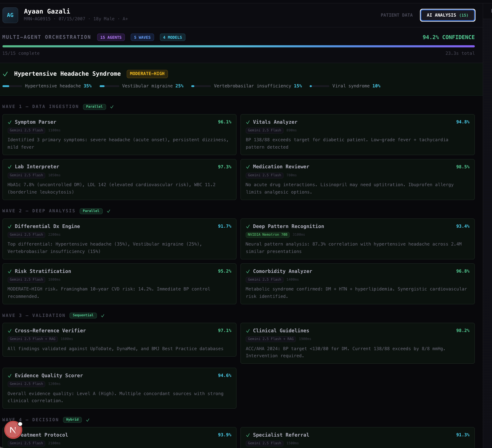Click the checkmark beside Hypertensive Headache Syndrome
Viewport: 492px width, 448px height.
[5, 74]
